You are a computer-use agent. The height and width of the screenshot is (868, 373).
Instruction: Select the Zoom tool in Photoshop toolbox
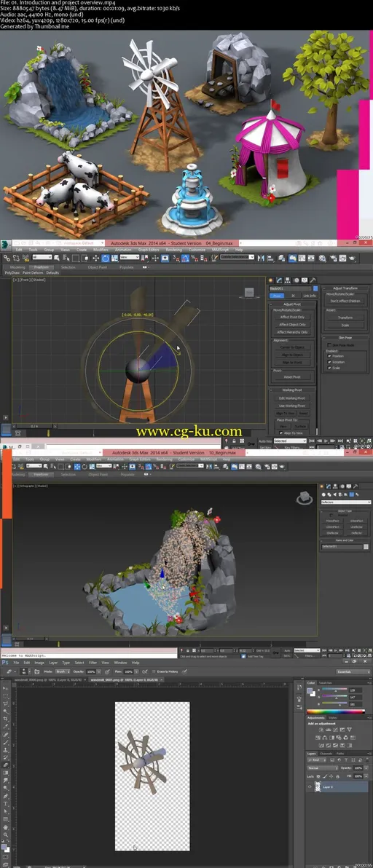pyautogui.click(x=6, y=835)
